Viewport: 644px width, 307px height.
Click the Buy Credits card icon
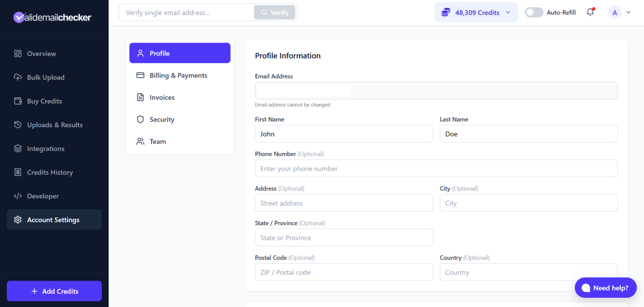[x=18, y=101]
